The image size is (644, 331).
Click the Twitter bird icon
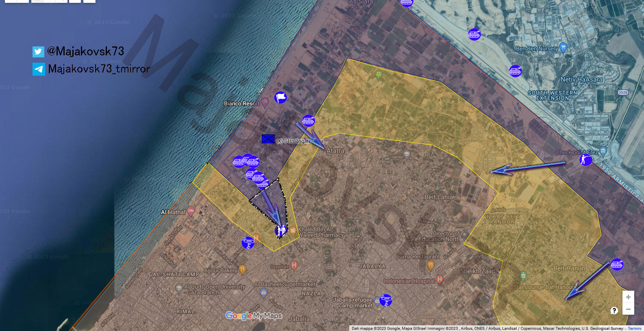pyautogui.click(x=38, y=52)
